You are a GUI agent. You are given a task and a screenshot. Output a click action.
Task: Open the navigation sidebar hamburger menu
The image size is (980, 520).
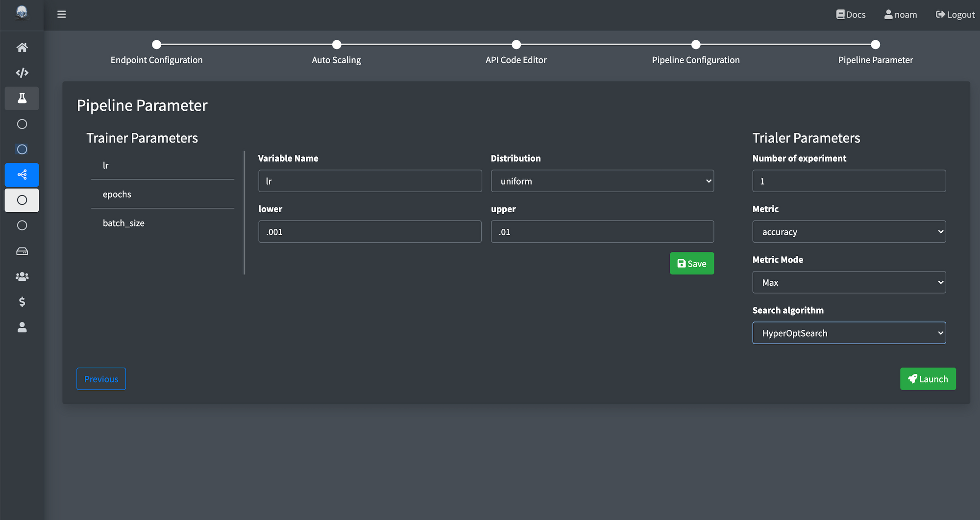click(x=61, y=14)
